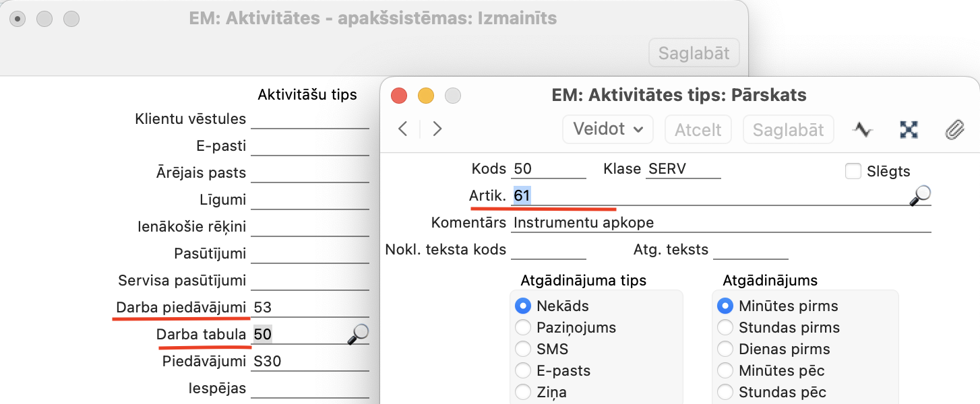The height and width of the screenshot is (404, 980).
Task: Open Darba tabula lookup magnifier icon
Action: [358, 334]
